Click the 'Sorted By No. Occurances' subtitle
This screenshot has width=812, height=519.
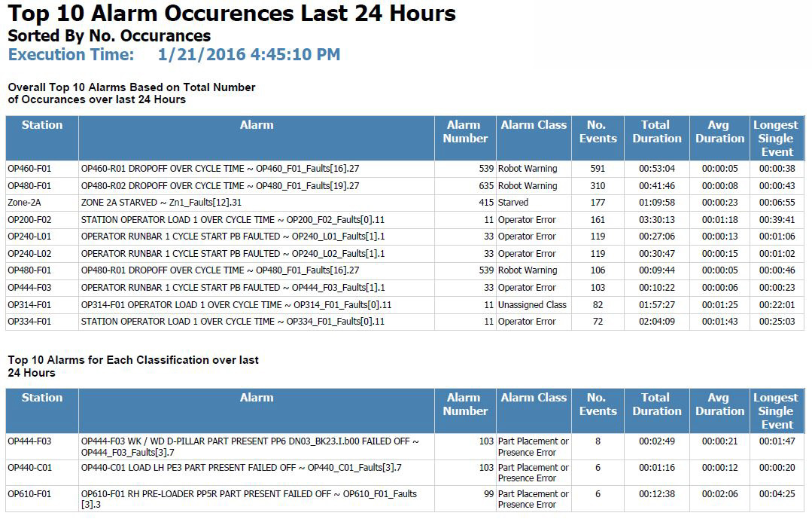pyautogui.click(x=109, y=35)
